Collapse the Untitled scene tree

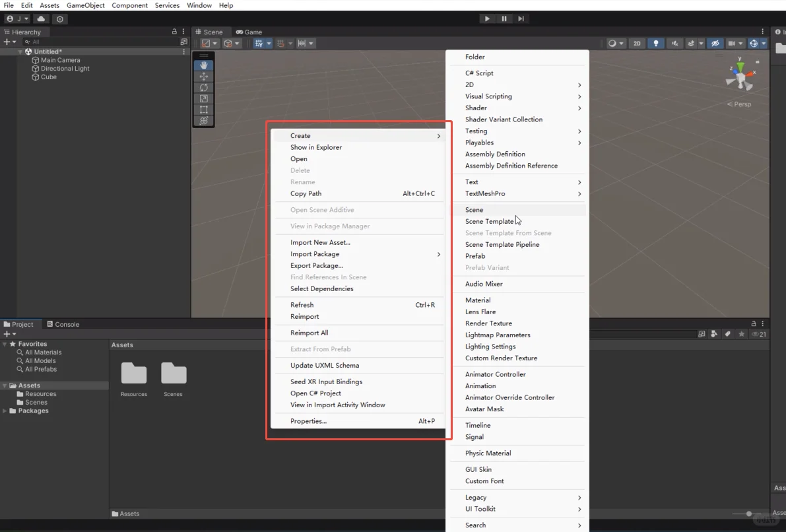pyautogui.click(x=20, y=51)
